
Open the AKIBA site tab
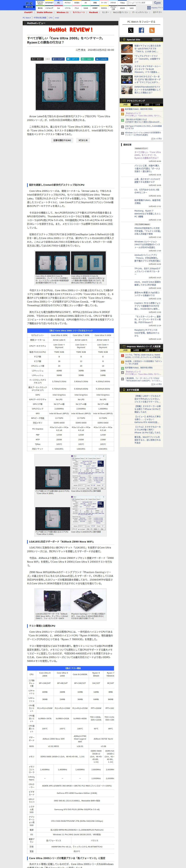77,3
